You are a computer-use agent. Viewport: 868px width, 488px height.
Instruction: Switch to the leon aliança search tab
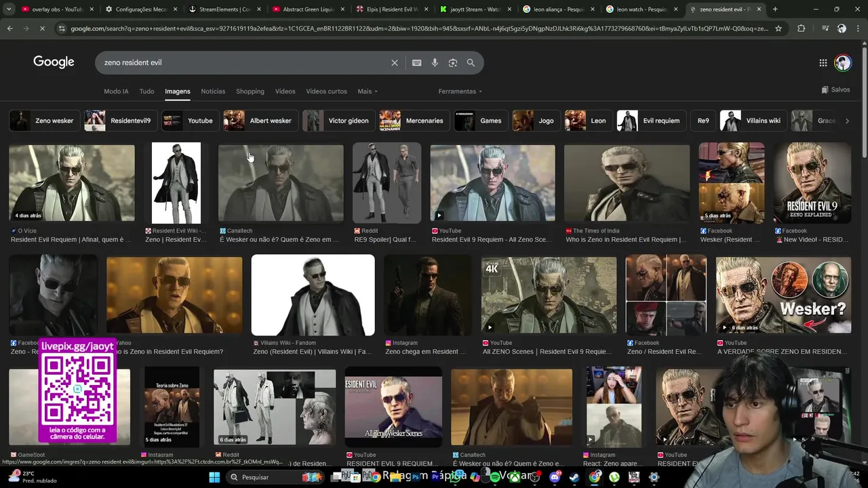(x=558, y=9)
